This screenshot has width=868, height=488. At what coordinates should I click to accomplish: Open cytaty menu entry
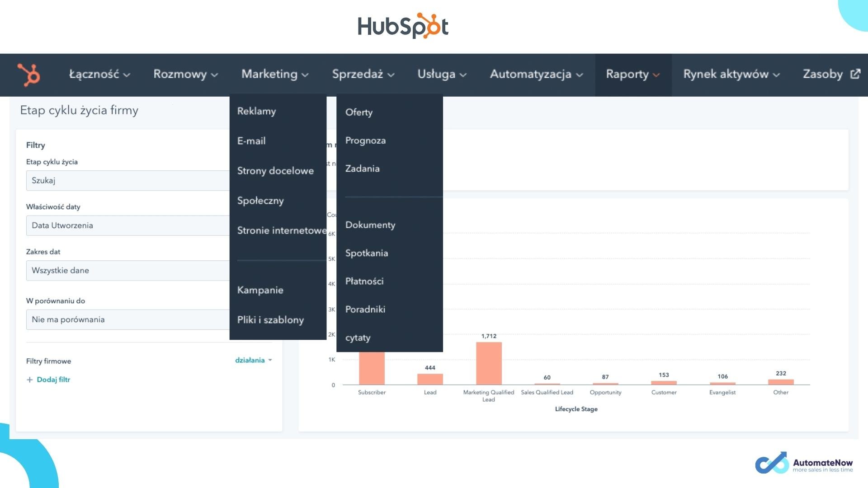(358, 338)
